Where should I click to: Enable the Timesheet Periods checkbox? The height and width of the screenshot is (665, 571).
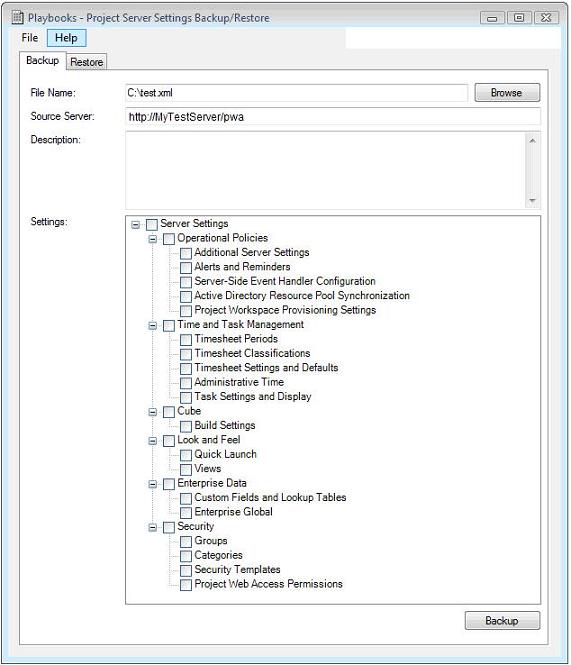186,340
